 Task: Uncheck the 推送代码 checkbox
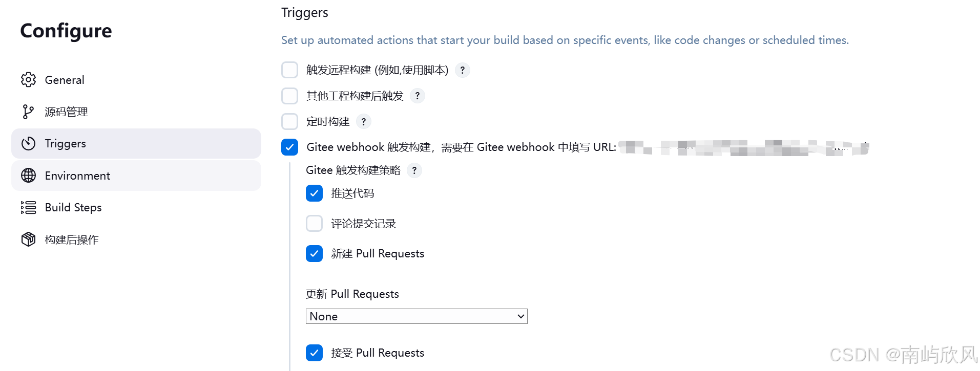pyautogui.click(x=315, y=193)
